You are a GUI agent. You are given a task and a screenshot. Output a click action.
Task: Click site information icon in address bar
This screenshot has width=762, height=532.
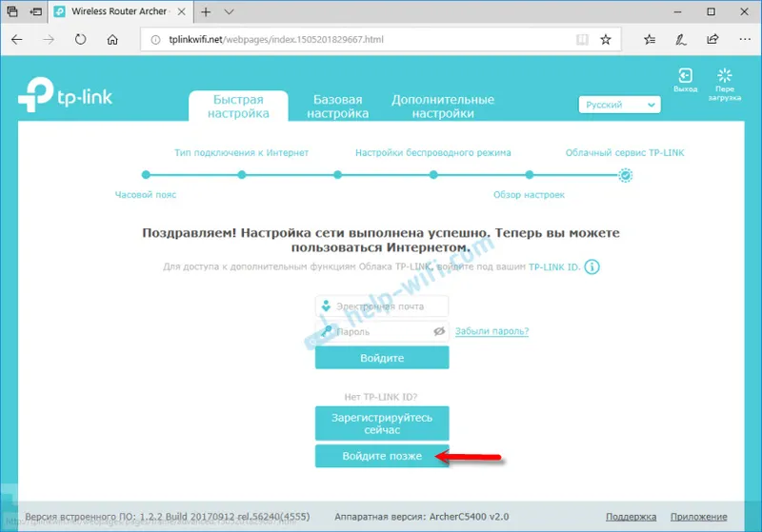pyautogui.click(x=155, y=40)
